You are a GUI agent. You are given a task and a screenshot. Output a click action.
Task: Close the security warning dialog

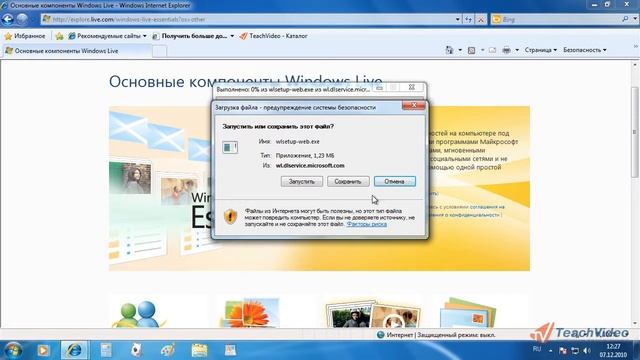[413, 106]
